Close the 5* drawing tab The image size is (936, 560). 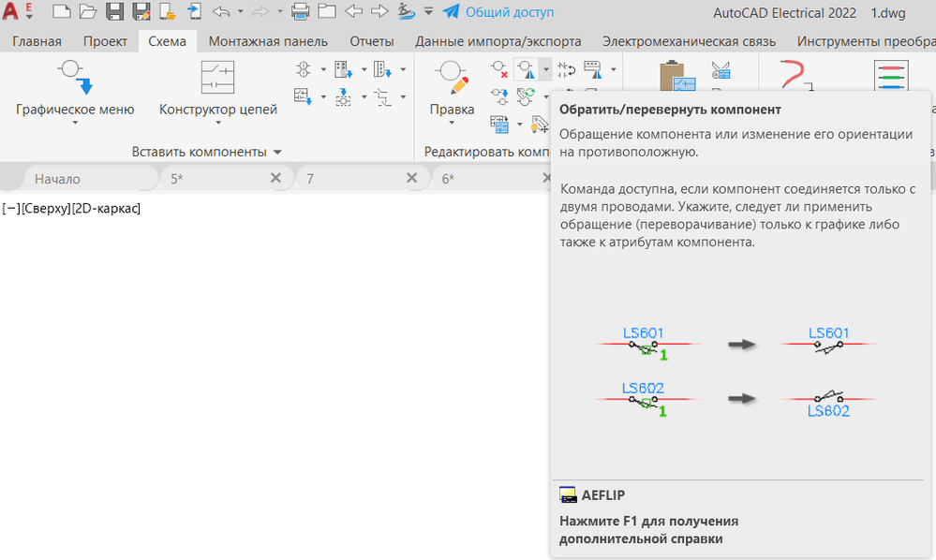click(x=275, y=178)
